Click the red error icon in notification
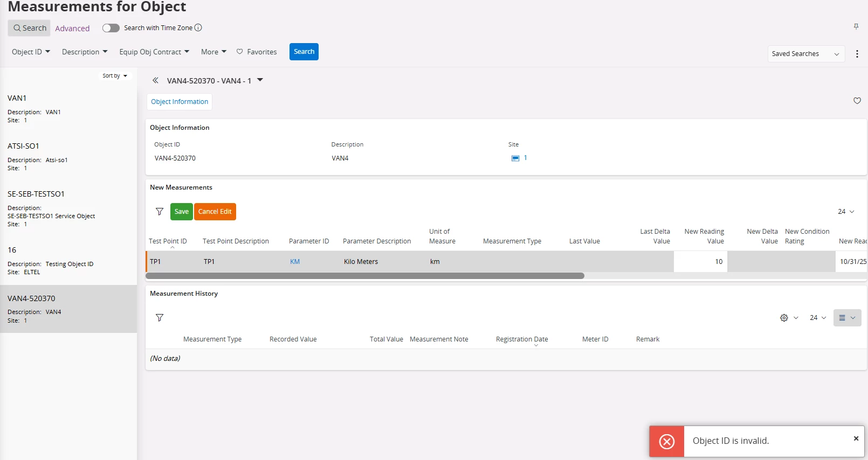 (667, 442)
